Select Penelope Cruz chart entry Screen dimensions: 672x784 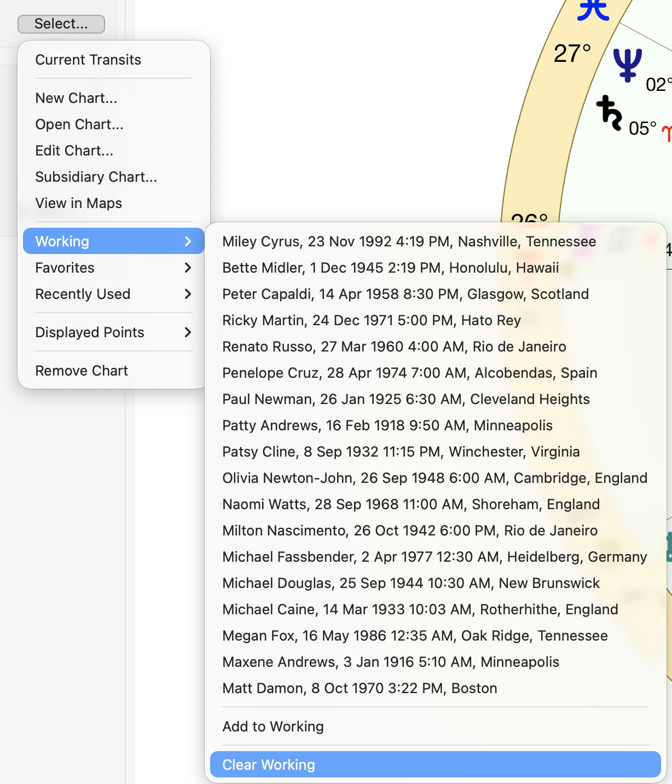436,373
